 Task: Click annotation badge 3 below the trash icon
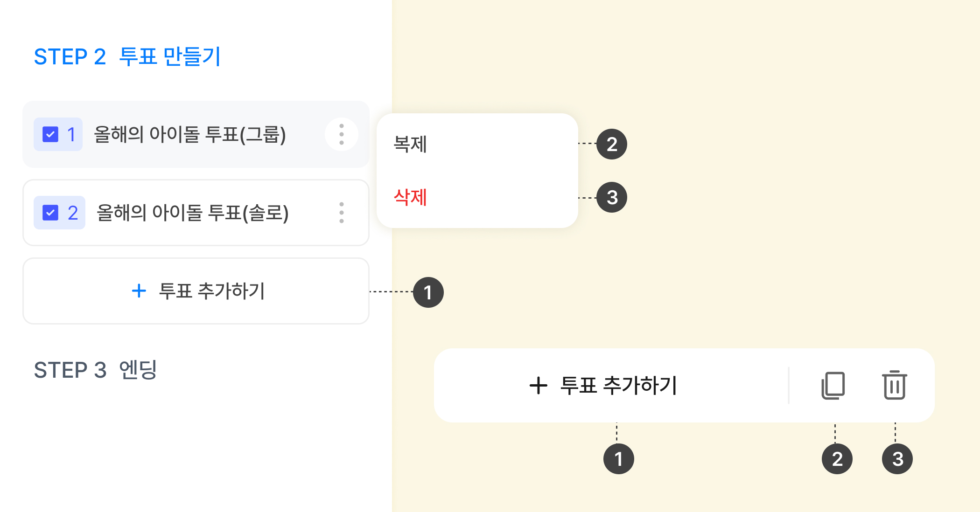(897, 459)
